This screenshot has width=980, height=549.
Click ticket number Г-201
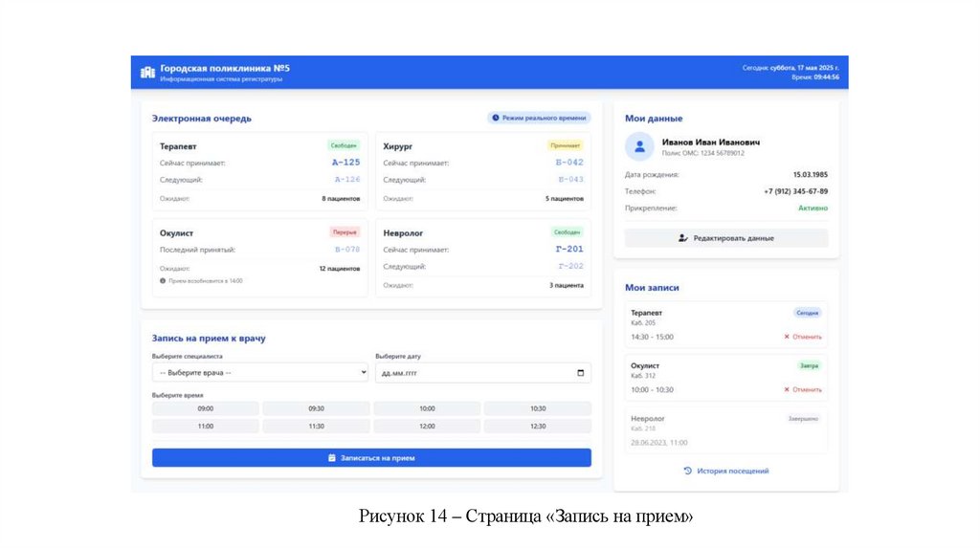[x=569, y=250]
